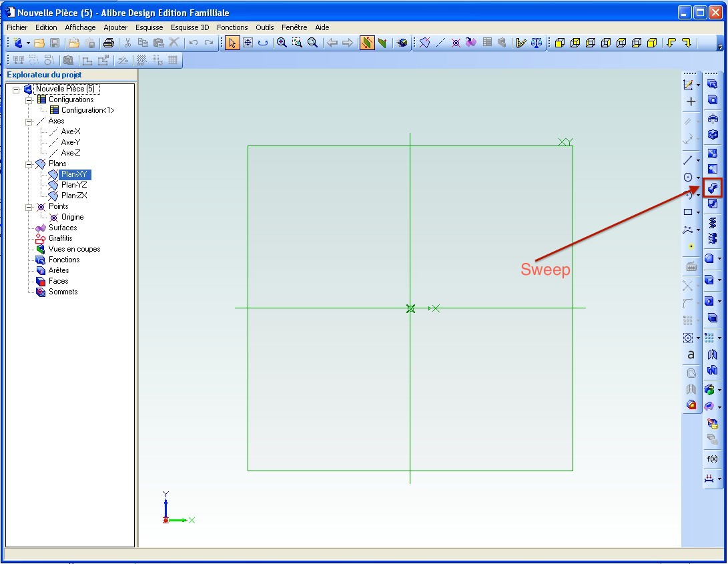Screen dimensions: 728x564
Task: Collapse the Axes tree node
Action: 29,121
